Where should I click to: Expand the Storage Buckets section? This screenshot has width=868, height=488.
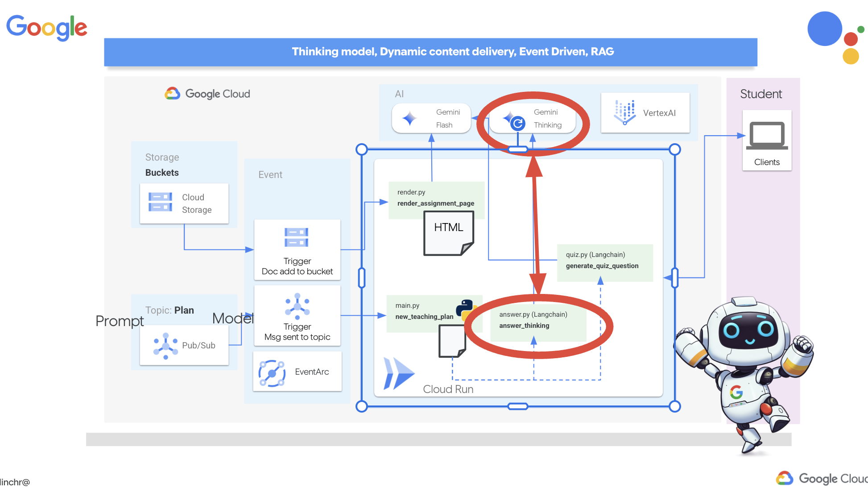[x=163, y=172]
